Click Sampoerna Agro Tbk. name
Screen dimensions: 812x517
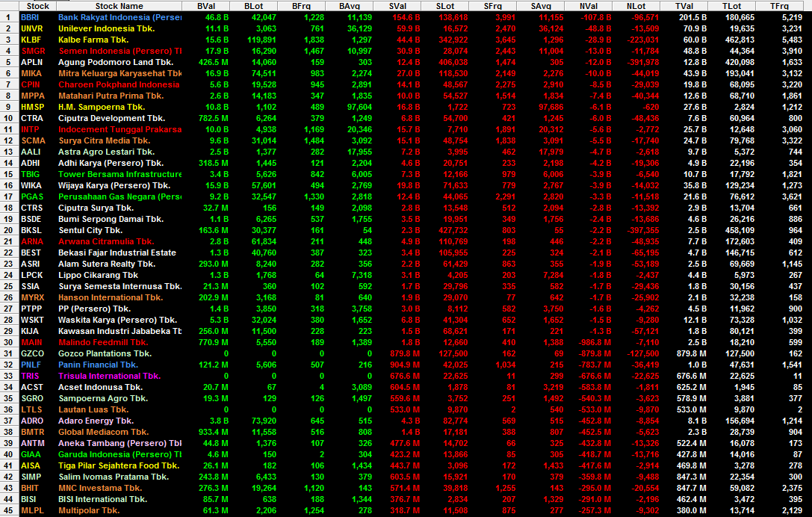[103, 399]
